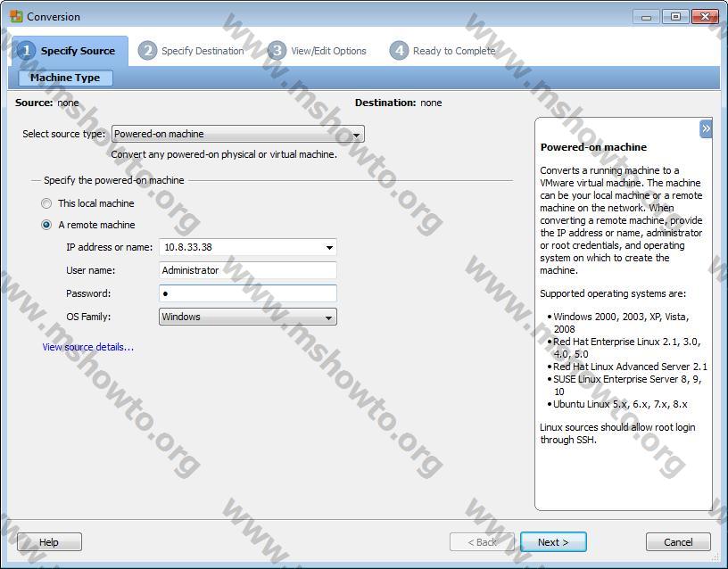Click the Next button
The image size is (728, 569).
(x=553, y=542)
